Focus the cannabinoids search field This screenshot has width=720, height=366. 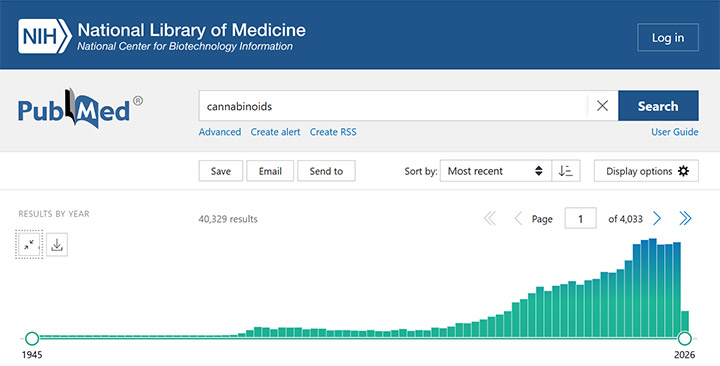[x=393, y=106]
